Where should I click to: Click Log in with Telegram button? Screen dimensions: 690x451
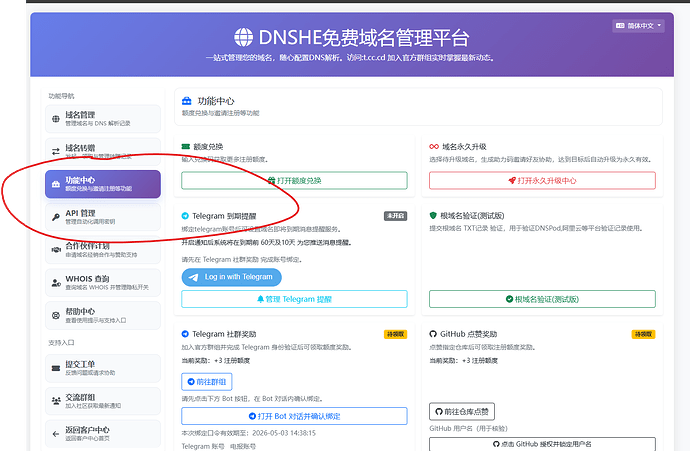(x=231, y=277)
